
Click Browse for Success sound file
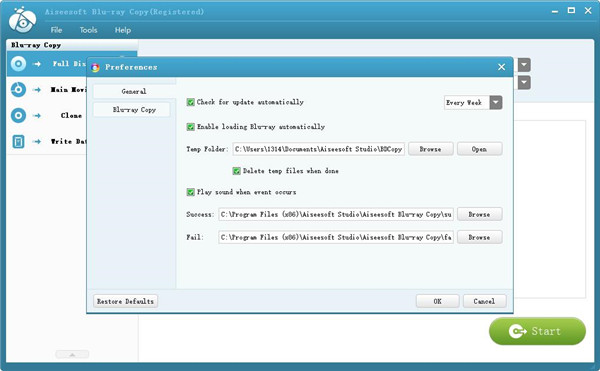click(479, 214)
